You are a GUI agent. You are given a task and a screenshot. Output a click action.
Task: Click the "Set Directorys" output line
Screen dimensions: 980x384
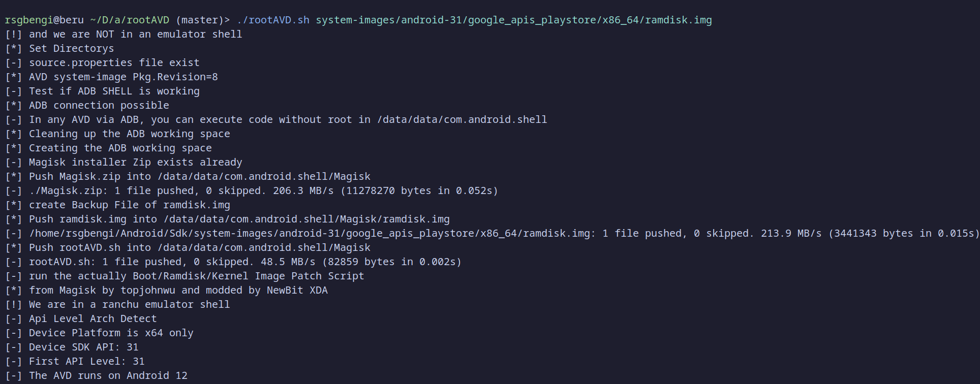(71, 49)
